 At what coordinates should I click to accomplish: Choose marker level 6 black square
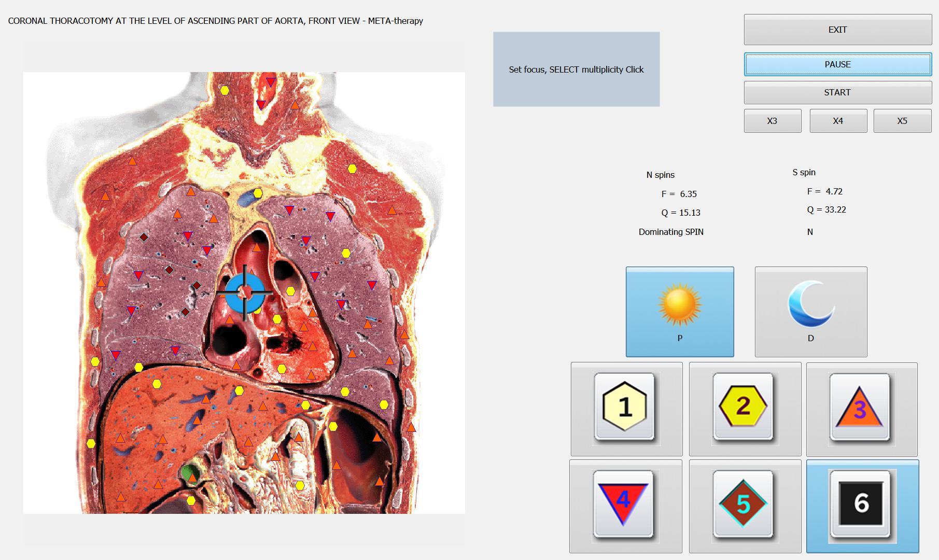(x=863, y=506)
